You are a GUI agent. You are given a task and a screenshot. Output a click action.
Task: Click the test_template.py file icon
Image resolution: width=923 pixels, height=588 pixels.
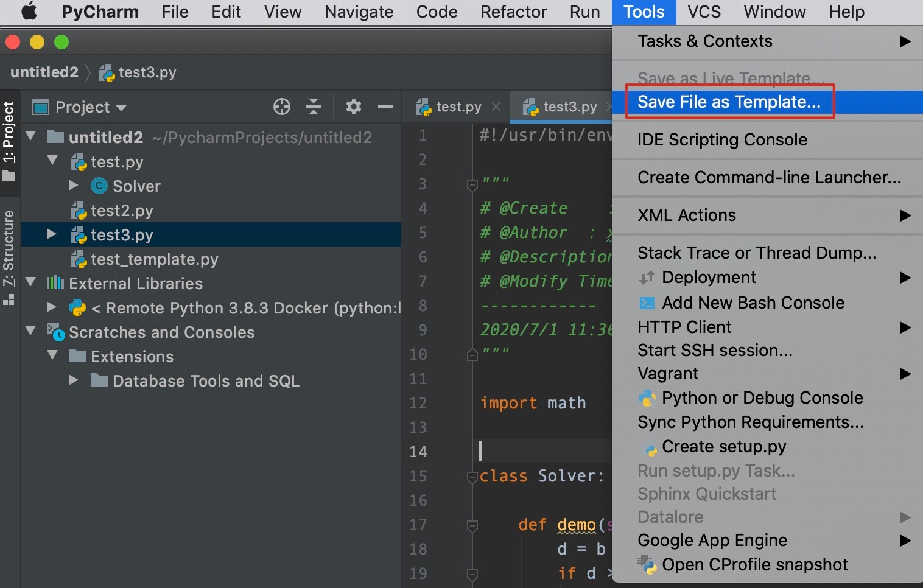pyautogui.click(x=79, y=259)
